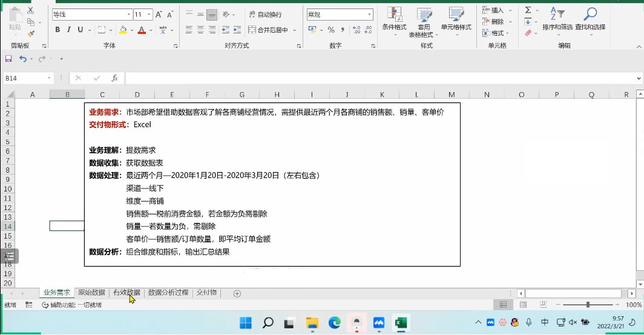Click the Copy icon in clipboard group

click(31, 22)
